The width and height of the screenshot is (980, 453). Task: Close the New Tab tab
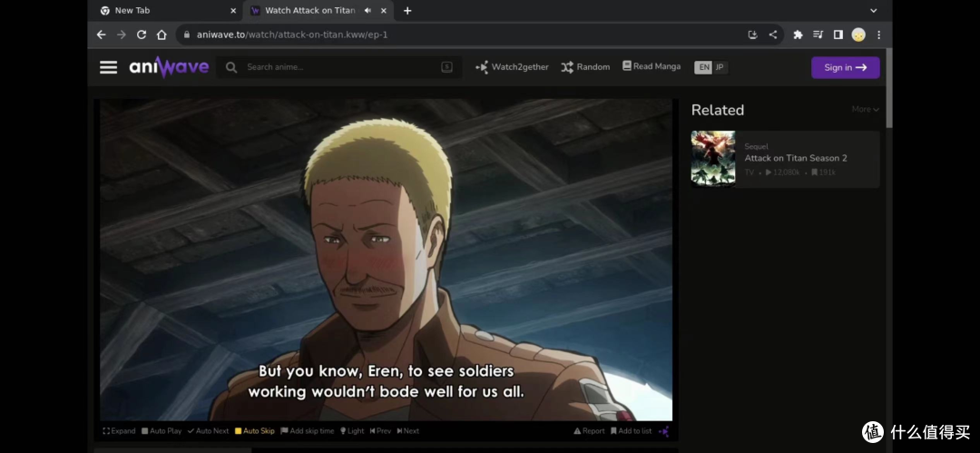pos(233,11)
